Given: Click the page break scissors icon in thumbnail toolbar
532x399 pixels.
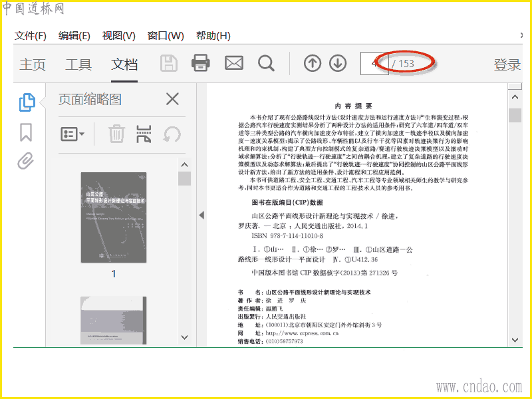Looking at the screenshot, I should point(144,134).
